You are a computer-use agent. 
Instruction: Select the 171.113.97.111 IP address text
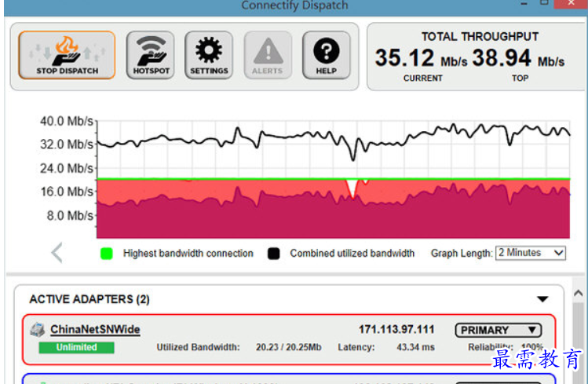pos(396,329)
